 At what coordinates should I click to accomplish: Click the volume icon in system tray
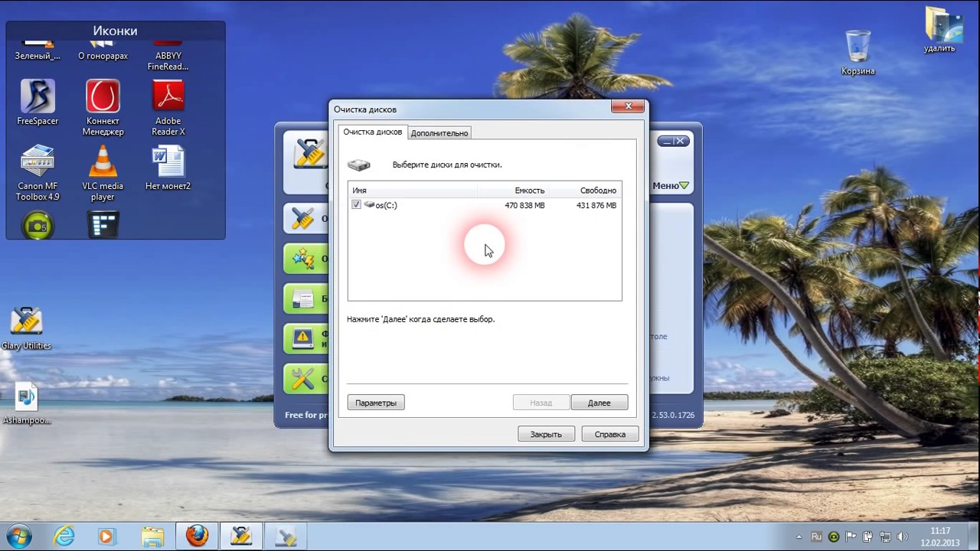tap(902, 536)
